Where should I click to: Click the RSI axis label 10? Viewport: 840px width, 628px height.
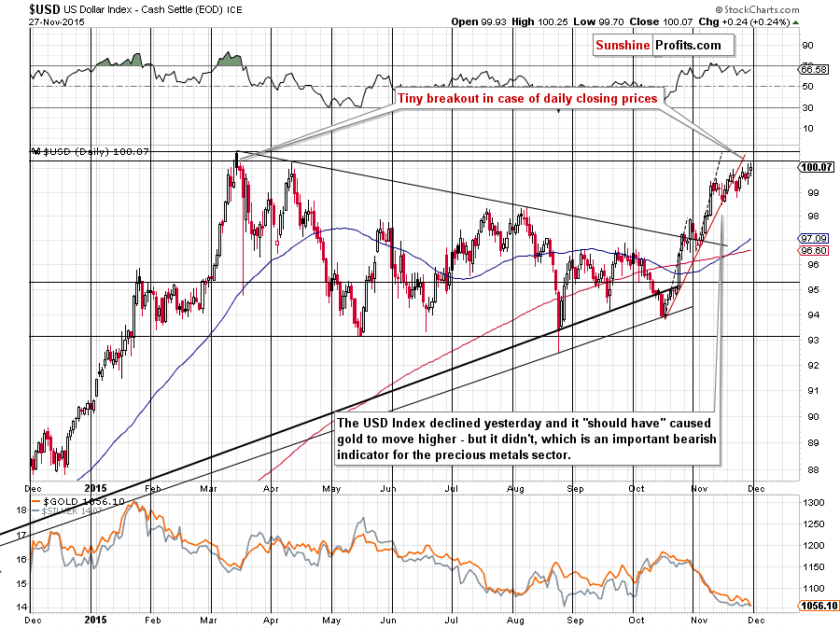(807, 129)
